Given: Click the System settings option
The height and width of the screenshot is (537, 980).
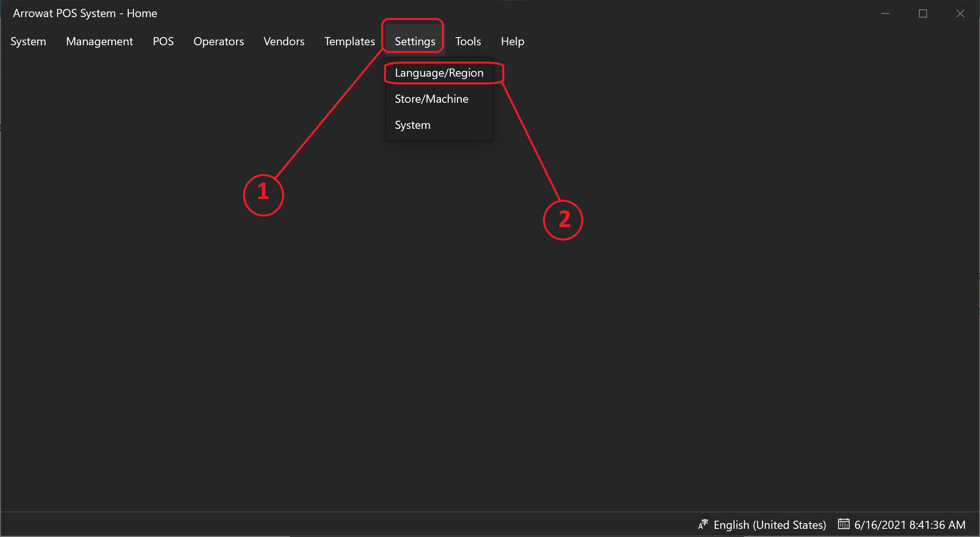Looking at the screenshot, I should click(413, 124).
